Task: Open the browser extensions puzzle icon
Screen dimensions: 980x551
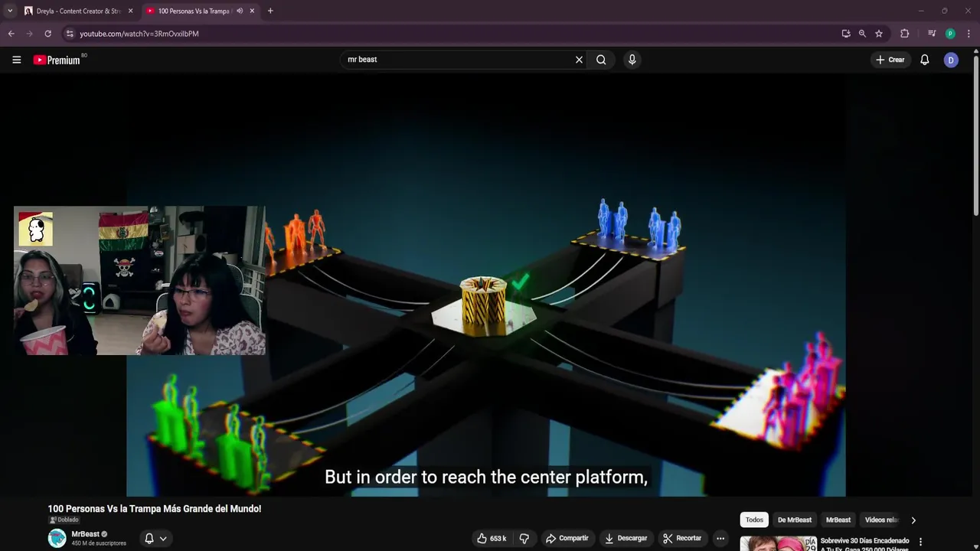Action: (x=905, y=34)
